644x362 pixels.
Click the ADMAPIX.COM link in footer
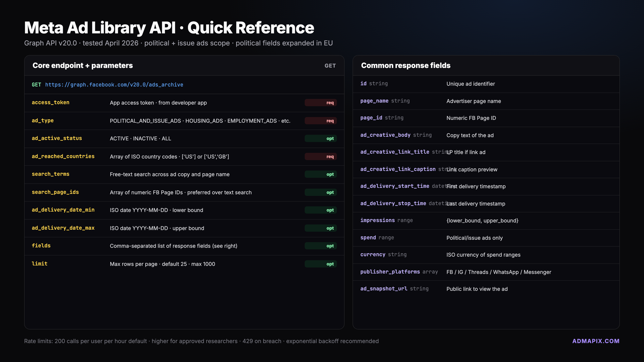coord(595,341)
